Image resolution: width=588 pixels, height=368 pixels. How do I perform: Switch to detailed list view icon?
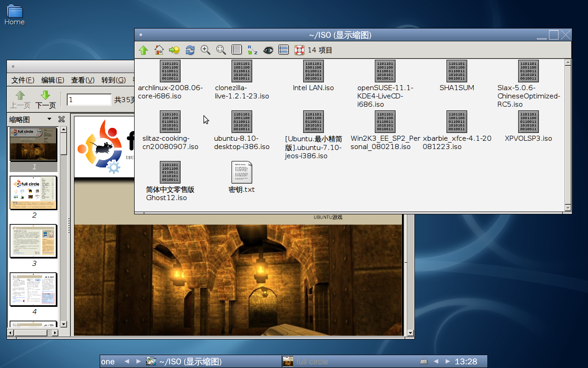283,50
